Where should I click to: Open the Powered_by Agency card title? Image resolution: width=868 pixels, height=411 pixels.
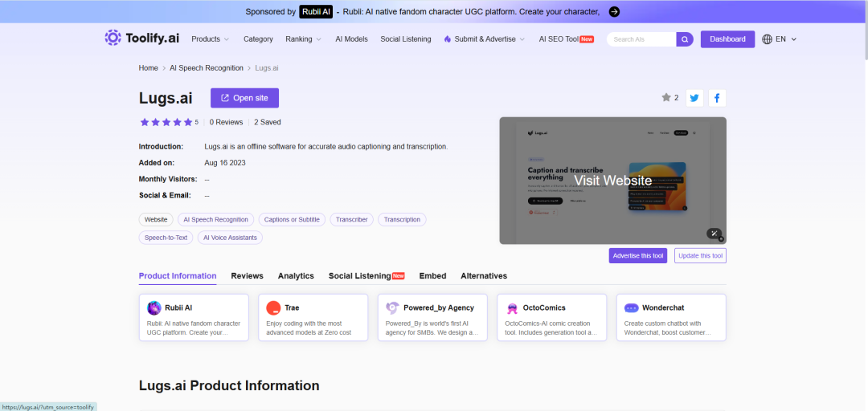[439, 307]
